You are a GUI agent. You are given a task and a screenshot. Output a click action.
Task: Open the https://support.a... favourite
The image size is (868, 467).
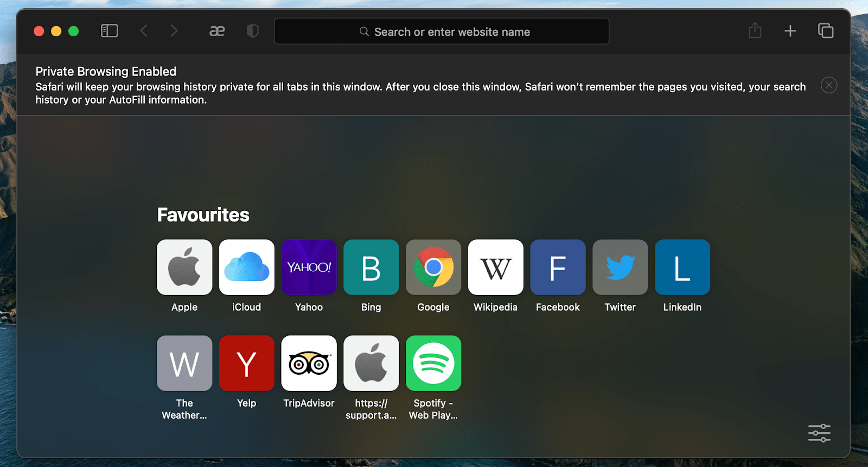point(371,363)
